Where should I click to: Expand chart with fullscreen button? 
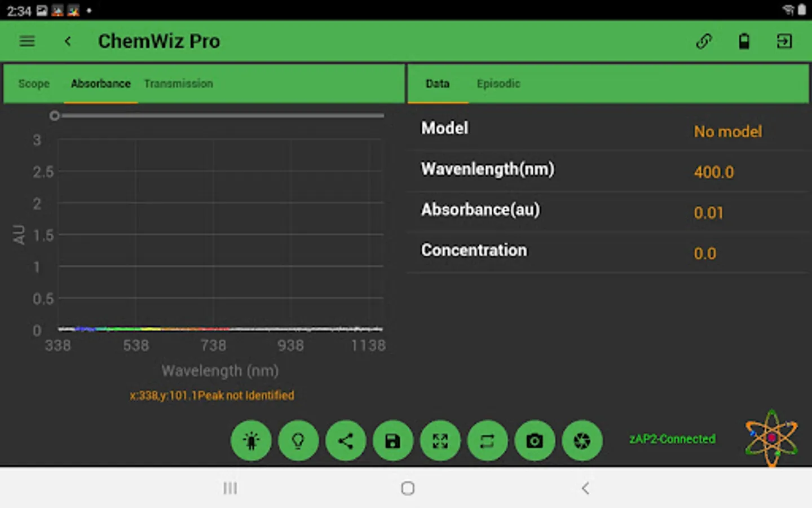[x=440, y=440]
